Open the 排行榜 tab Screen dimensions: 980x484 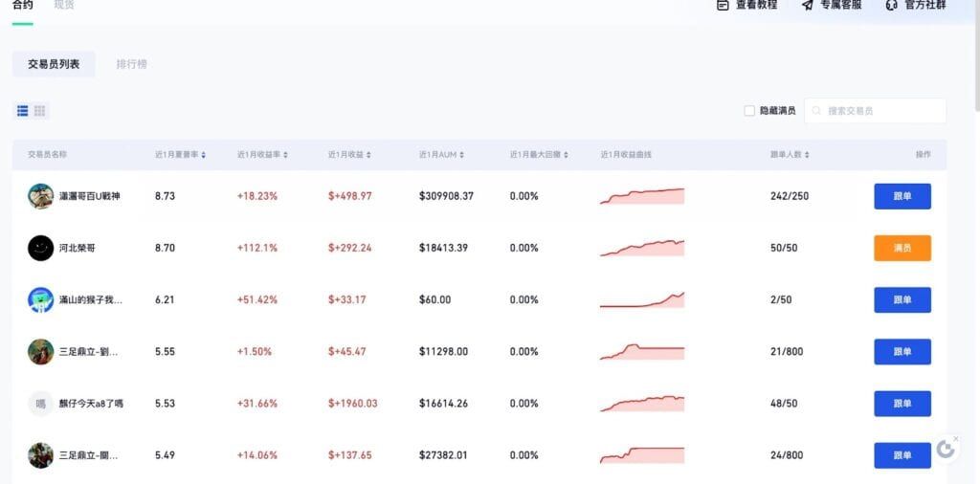pyautogui.click(x=132, y=64)
